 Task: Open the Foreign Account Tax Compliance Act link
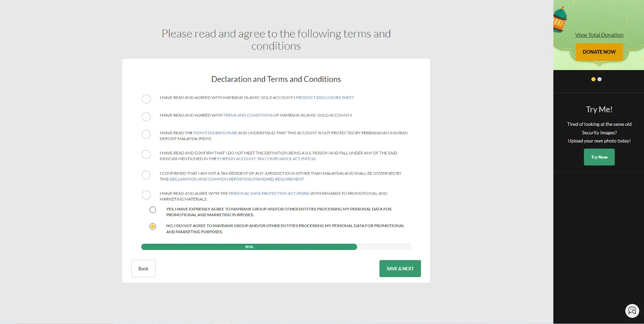pyautogui.click(x=266, y=159)
